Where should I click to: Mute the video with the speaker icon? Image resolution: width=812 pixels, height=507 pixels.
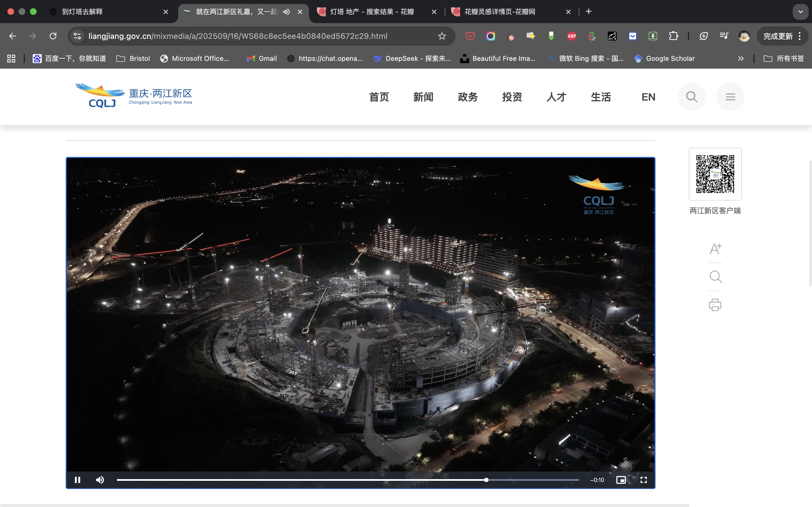tap(100, 480)
